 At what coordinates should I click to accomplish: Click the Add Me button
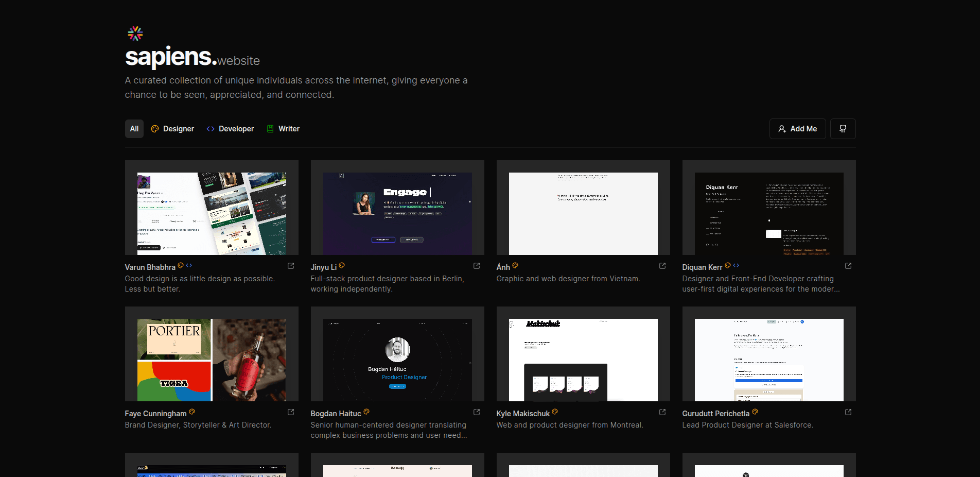tap(797, 129)
